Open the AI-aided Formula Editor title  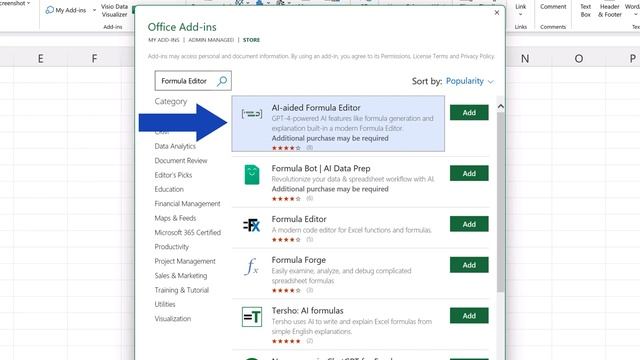click(x=316, y=108)
